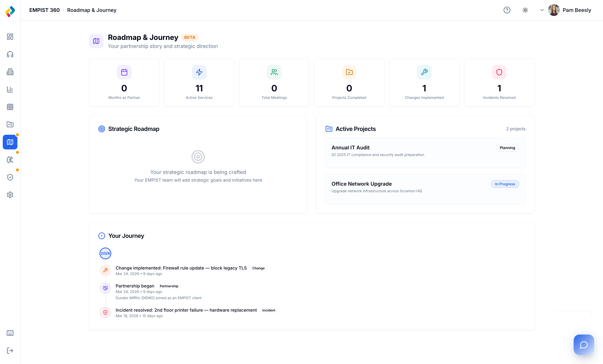The height and width of the screenshot is (364, 603).
Task: Open the table grid sidebar icon
Action: (x=10, y=107)
